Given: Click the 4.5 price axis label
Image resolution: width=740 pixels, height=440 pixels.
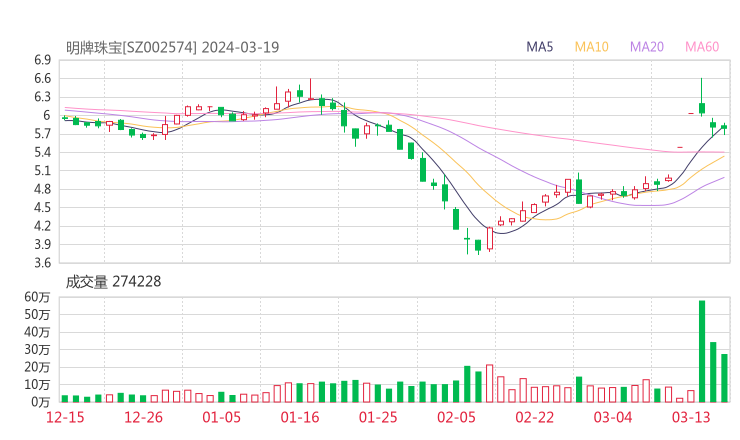Looking at the screenshot, I should coord(42,208).
